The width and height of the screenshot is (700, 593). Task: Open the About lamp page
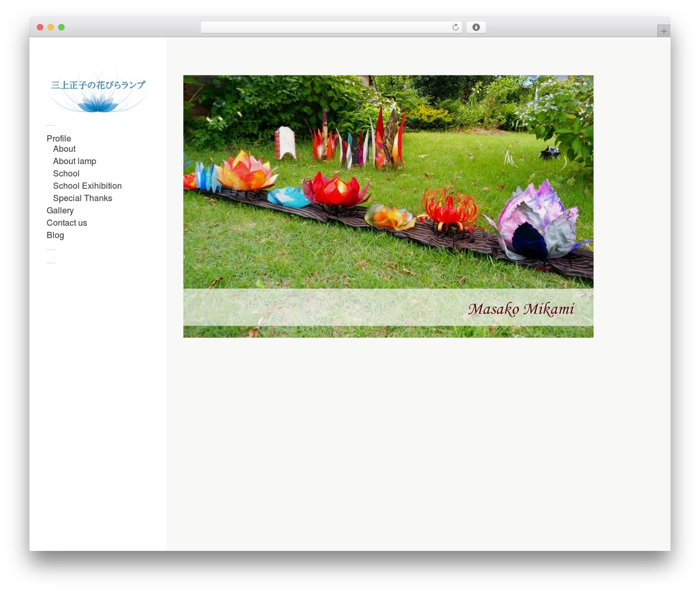click(x=74, y=161)
